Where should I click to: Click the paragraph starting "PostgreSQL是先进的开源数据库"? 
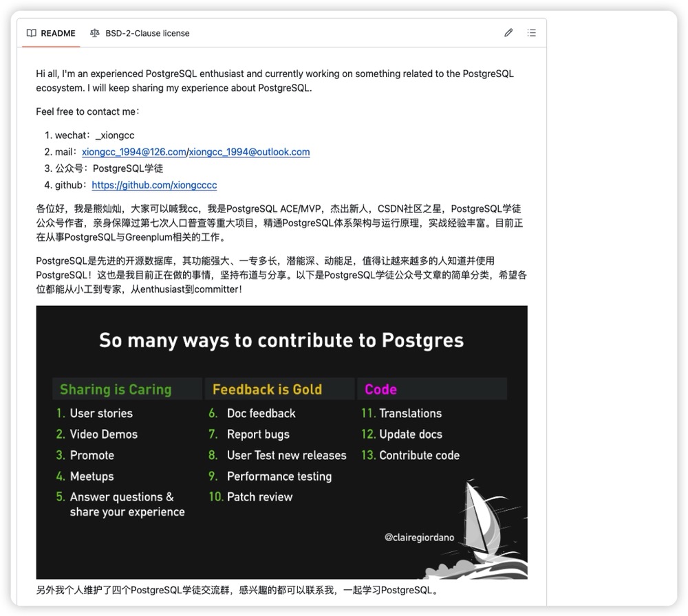click(281, 275)
